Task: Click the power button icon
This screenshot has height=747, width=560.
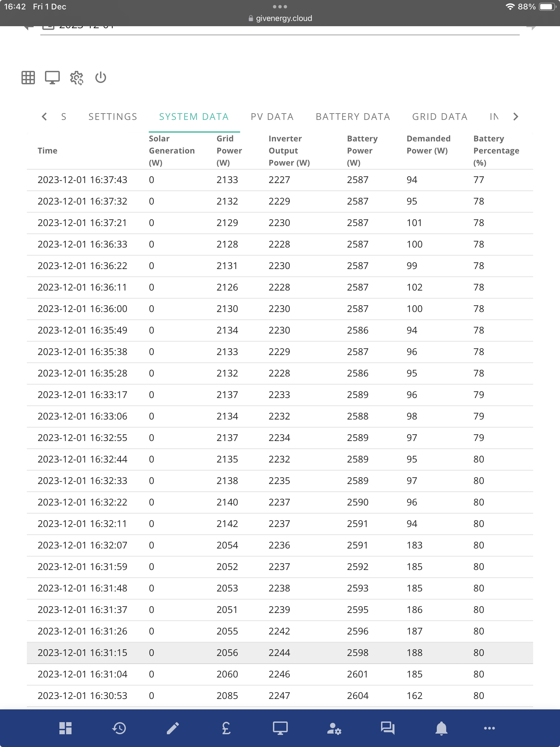Action: [101, 78]
